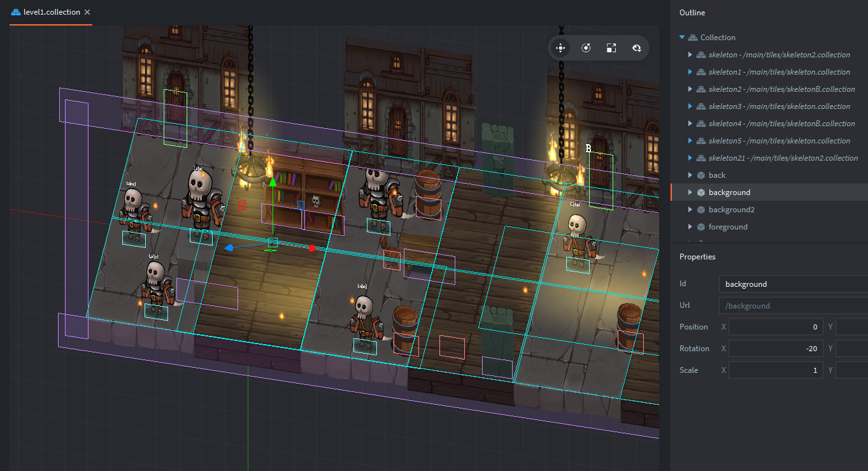Select the background2 object in Outline
The height and width of the screenshot is (471, 868).
click(x=769, y=210)
